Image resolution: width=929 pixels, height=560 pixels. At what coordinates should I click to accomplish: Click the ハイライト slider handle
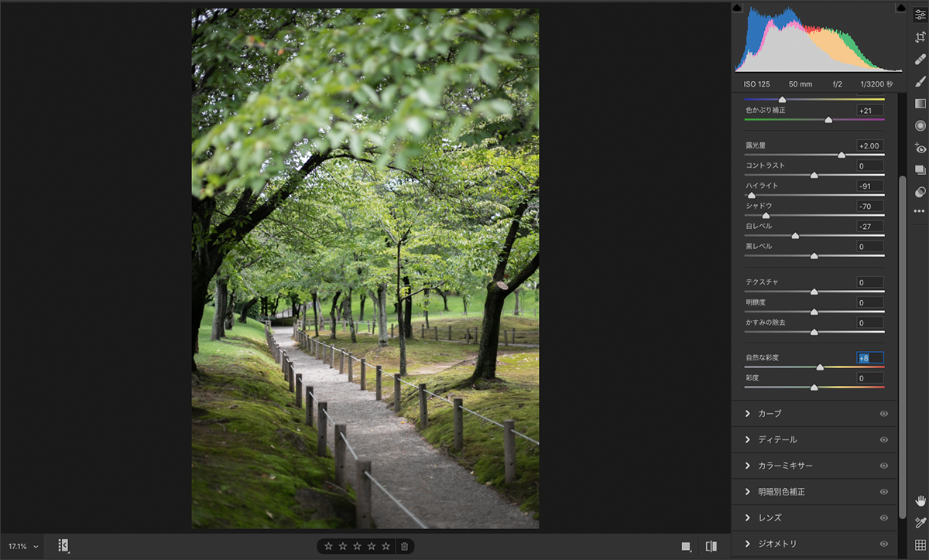coord(752,196)
